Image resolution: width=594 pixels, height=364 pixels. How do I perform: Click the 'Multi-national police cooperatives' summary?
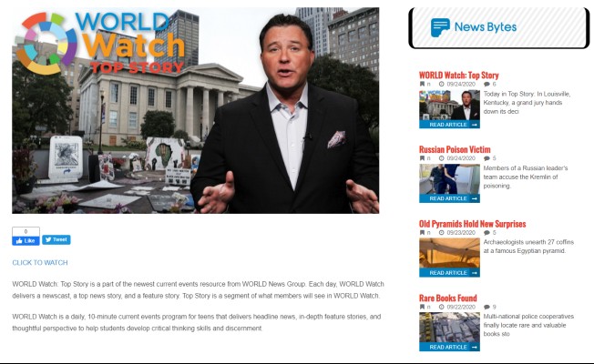[528, 325]
